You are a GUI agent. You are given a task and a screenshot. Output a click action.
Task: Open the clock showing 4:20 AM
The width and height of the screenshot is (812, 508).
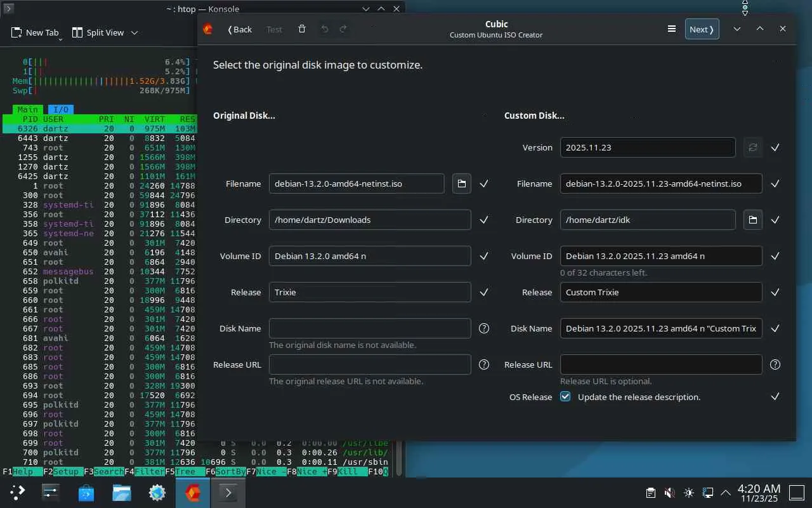click(x=759, y=493)
